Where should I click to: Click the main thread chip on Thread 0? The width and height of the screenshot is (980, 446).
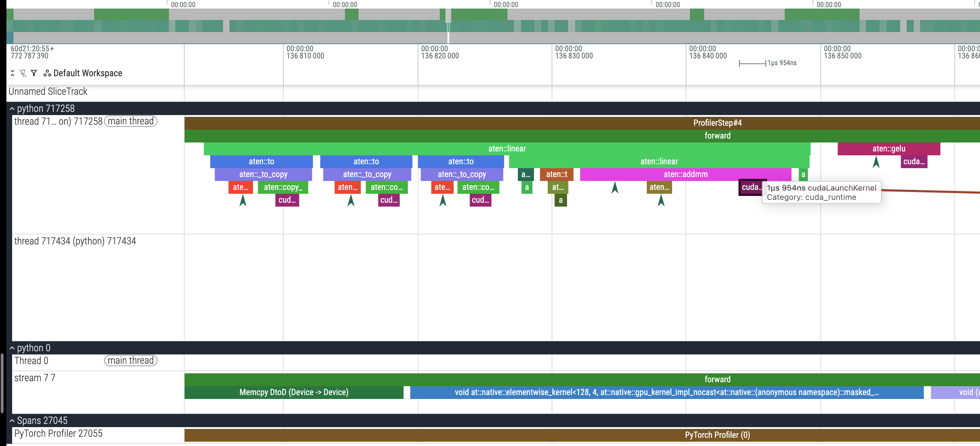pos(130,361)
